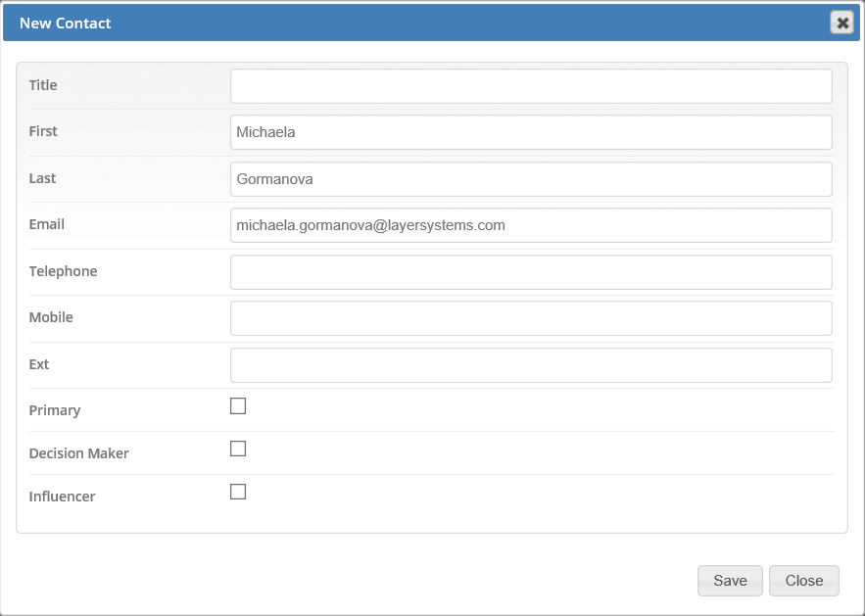Click the New Contact dialog title
The image size is (865, 616).
click(65, 24)
